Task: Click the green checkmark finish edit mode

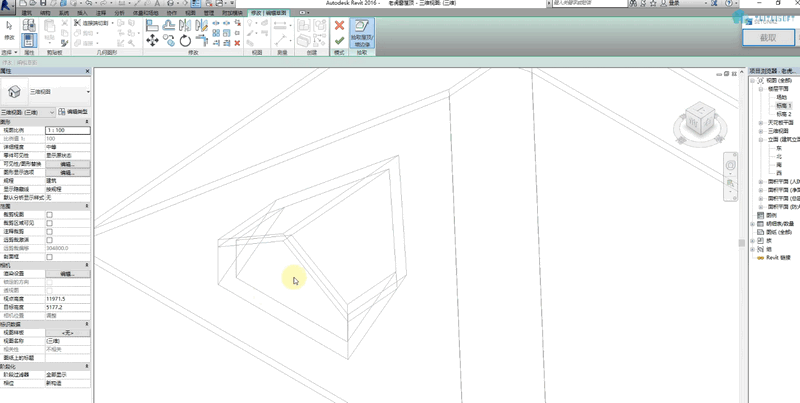Action: click(339, 40)
